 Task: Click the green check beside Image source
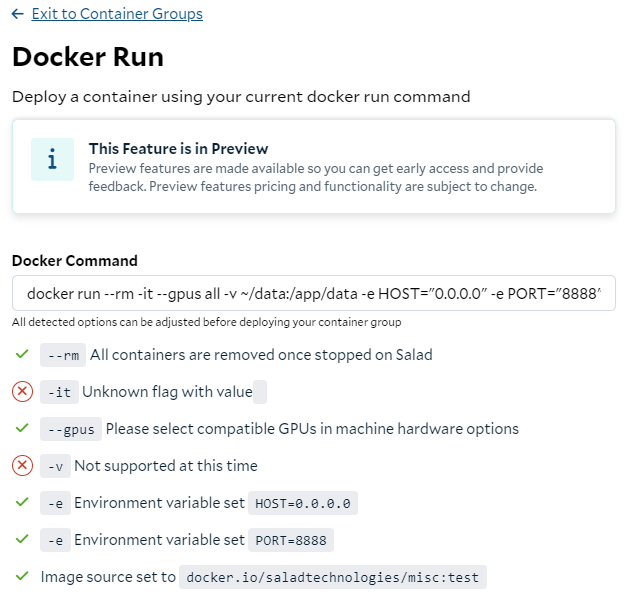22,576
